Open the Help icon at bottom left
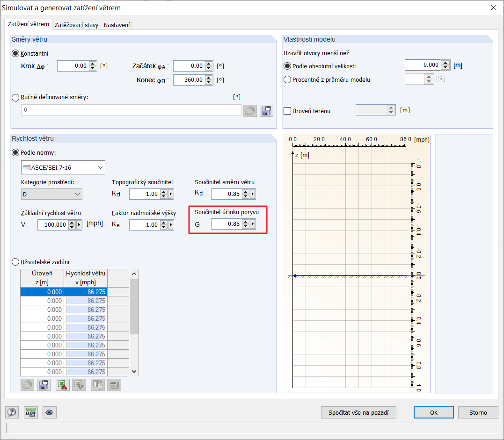504x440 pixels. tap(12, 412)
